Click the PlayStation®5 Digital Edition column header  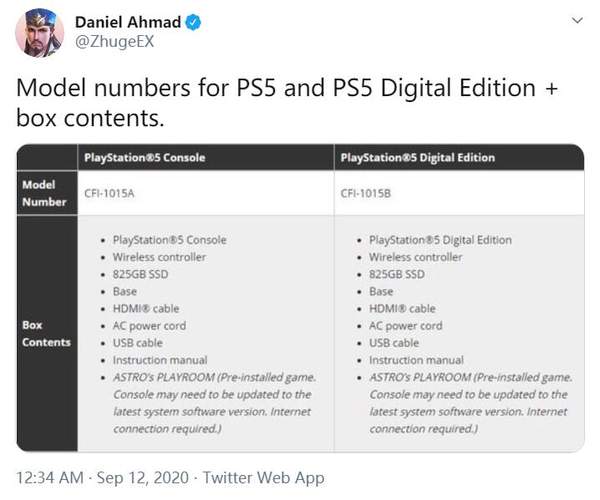click(418, 158)
